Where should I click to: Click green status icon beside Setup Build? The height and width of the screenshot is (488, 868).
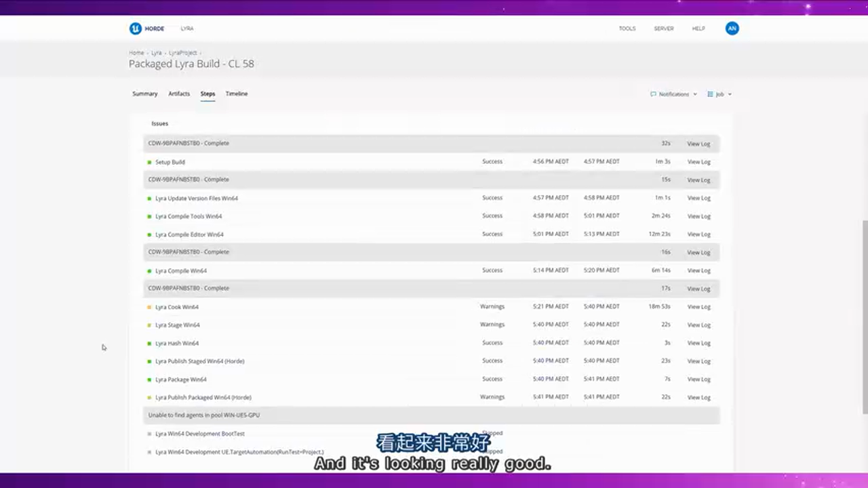149,163
